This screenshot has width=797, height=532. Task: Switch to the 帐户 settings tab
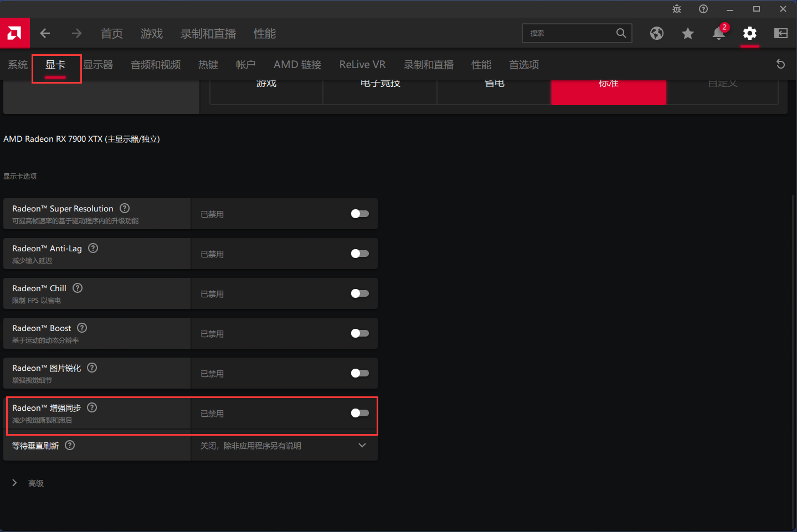pos(246,65)
